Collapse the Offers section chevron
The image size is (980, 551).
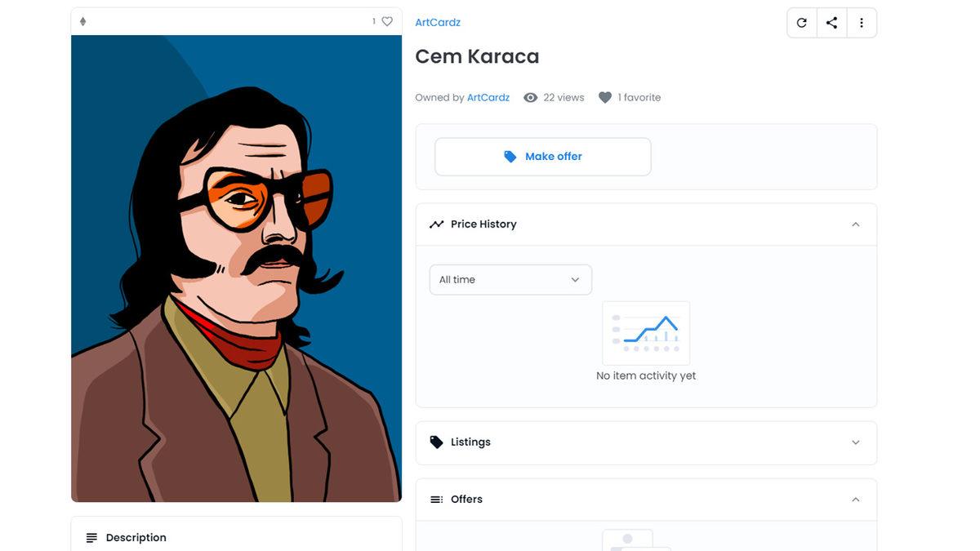855,500
